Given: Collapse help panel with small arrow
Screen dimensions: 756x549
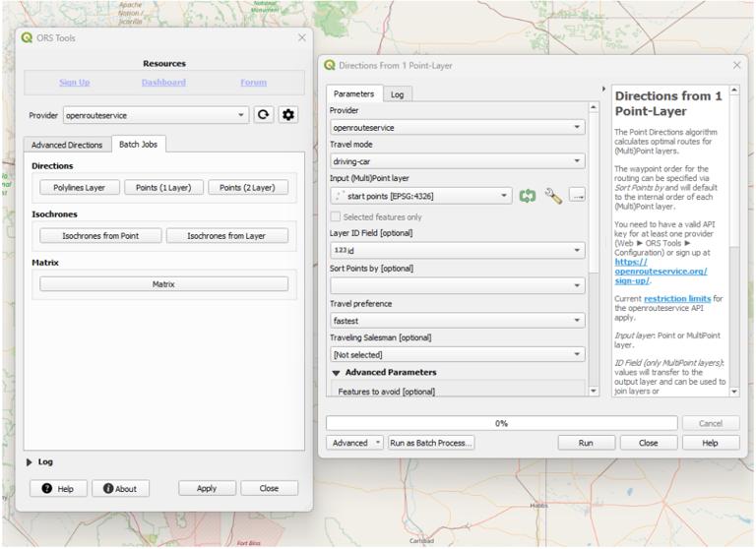Looking at the screenshot, I should pyautogui.click(x=603, y=89).
